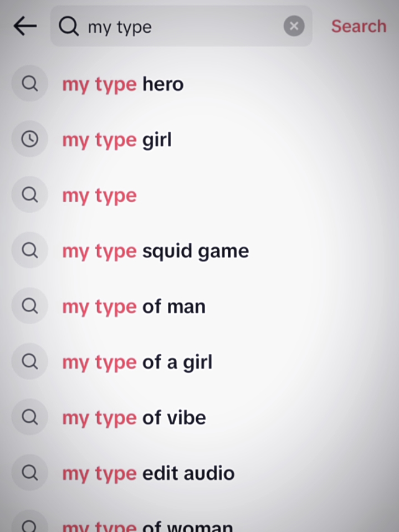Select the plain "my type" suggestion
Screen dimensions: 399x532
(99, 196)
